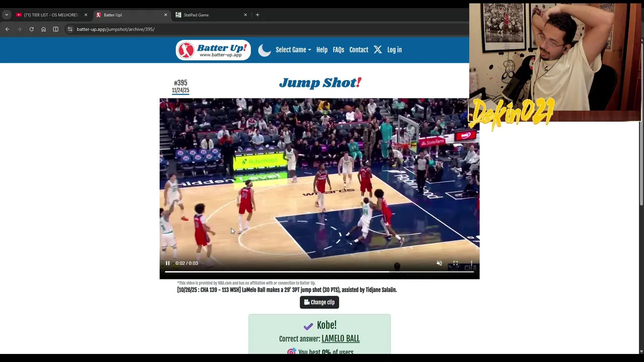Expand the Select Game dropdown
The height and width of the screenshot is (362, 644).
293,50
